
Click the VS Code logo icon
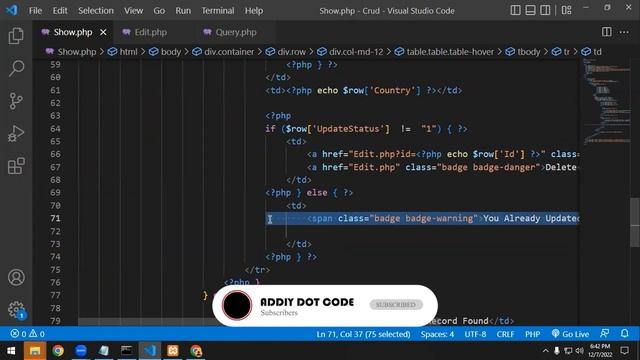click(x=11, y=10)
